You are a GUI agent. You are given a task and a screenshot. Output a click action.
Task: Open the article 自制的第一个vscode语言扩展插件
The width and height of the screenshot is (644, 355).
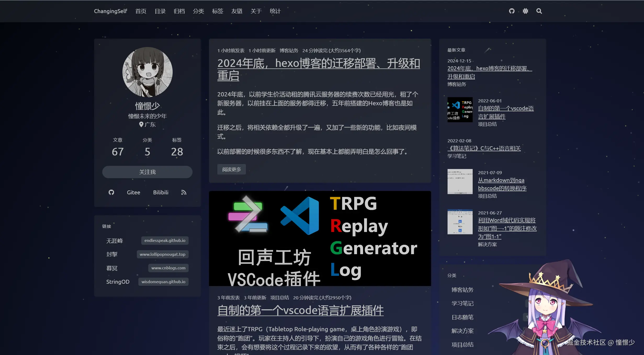click(300, 310)
